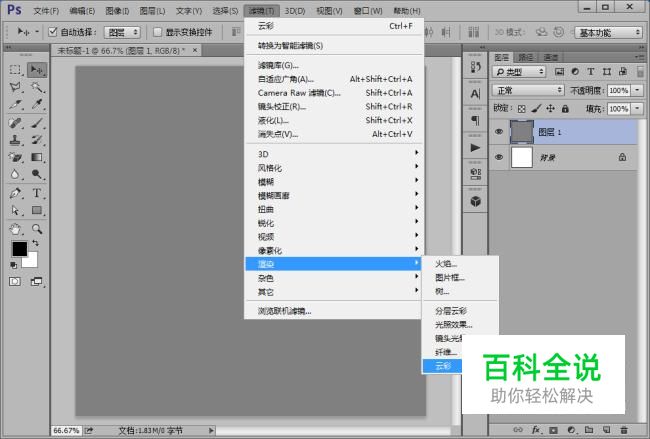
Task: Change screen mode button
Action: click(x=36, y=282)
